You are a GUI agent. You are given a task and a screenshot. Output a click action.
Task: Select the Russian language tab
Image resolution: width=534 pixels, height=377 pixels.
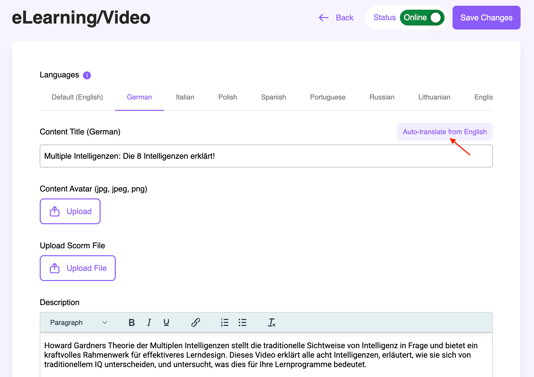coord(382,97)
